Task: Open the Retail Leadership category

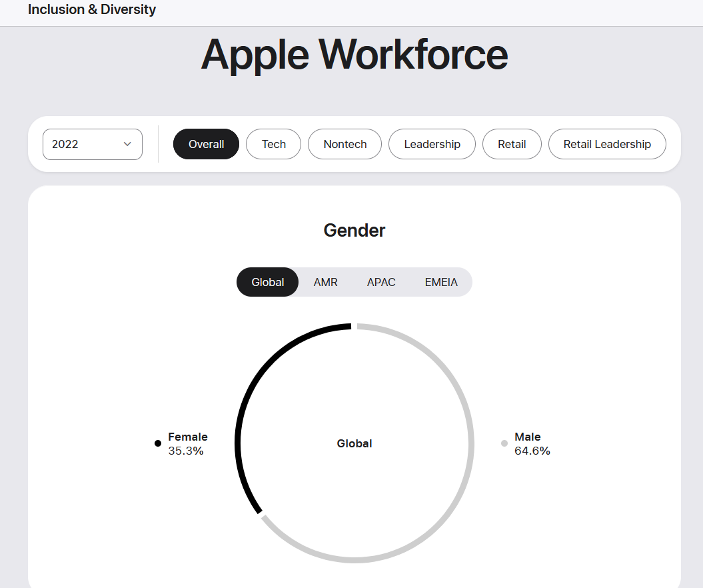Action: click(607, 144)
